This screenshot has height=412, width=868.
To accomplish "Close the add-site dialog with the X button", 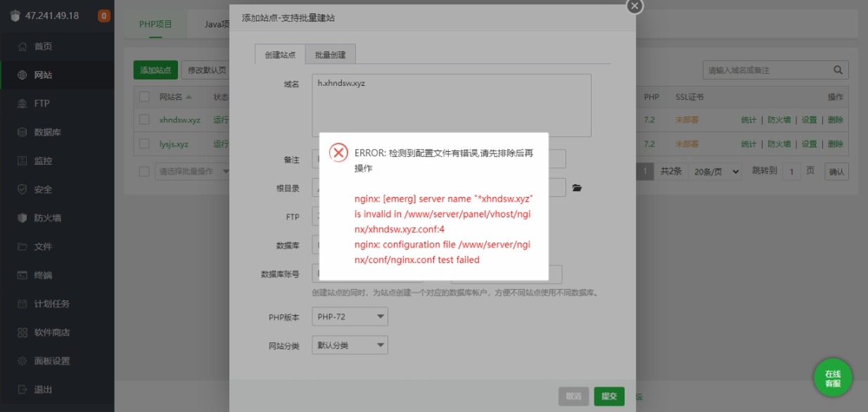I will [x=634, y=6].
